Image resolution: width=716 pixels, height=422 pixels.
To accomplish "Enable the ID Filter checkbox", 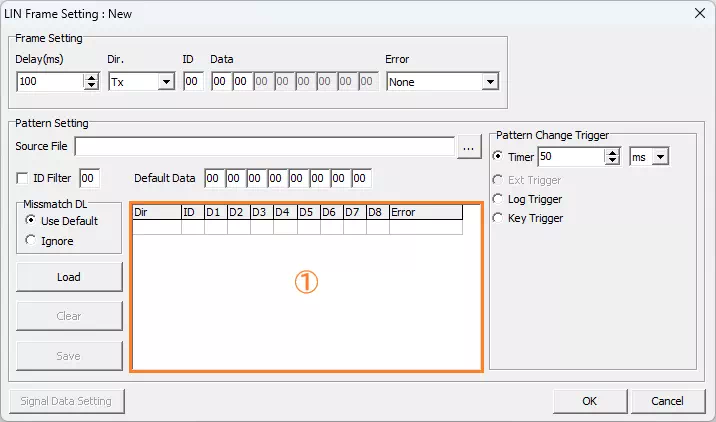I will coord(23,178).
